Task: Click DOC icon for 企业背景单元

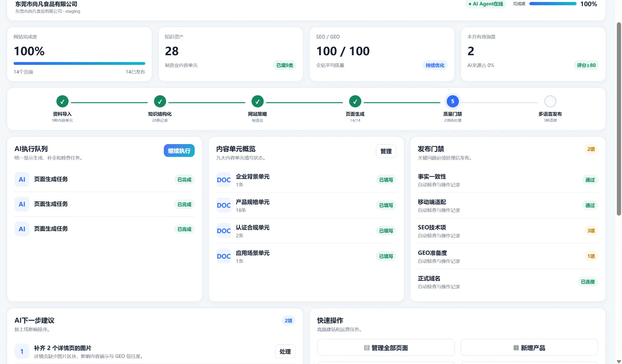Action: pyautogui.click(x=224, y=180)
